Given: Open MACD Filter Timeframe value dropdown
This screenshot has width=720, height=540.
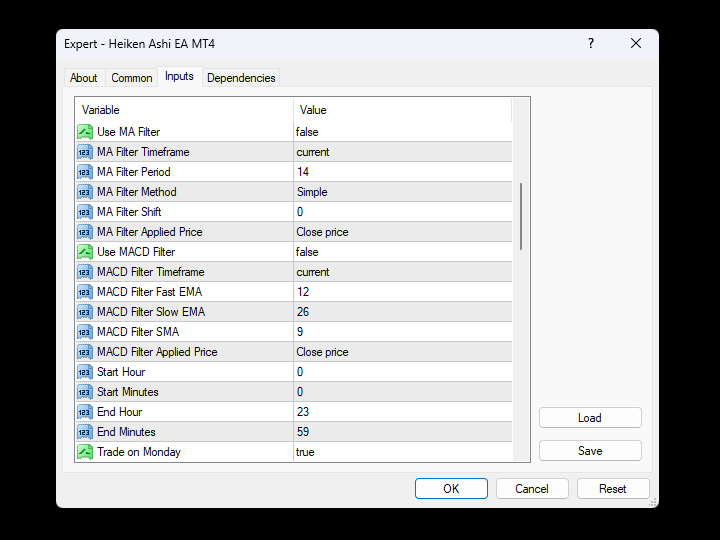Looking at the screenshot, I should pyautogui.click(x=400, y=272).
